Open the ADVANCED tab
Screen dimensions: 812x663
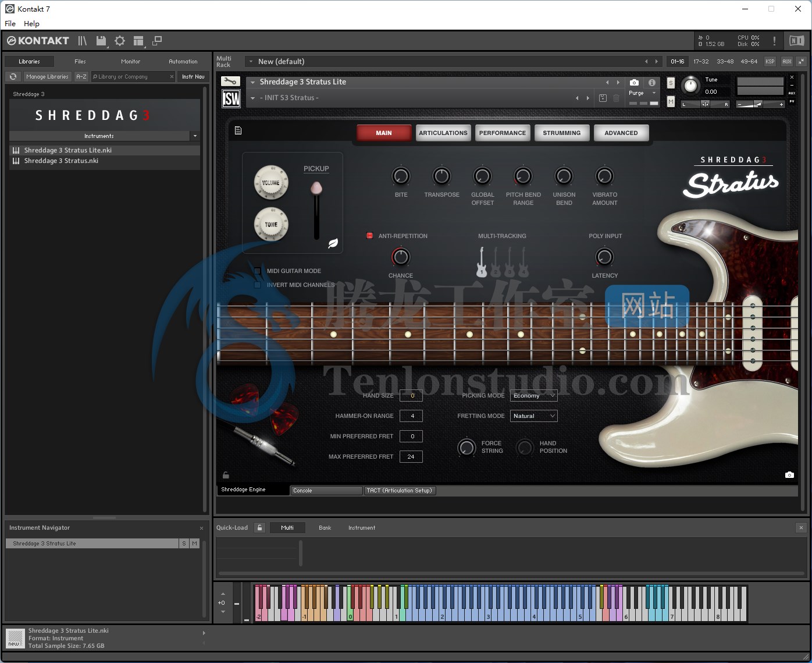[x=621, y=133]
